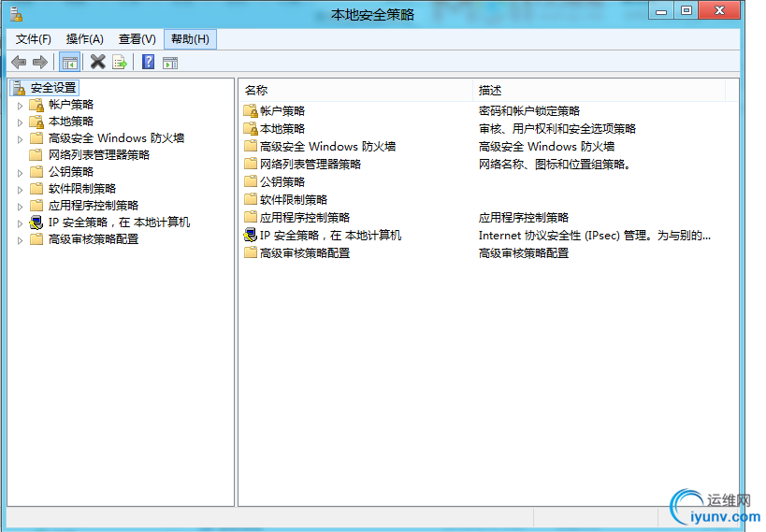
Task: Click the Export list toolbar icon
Action: 120,63
